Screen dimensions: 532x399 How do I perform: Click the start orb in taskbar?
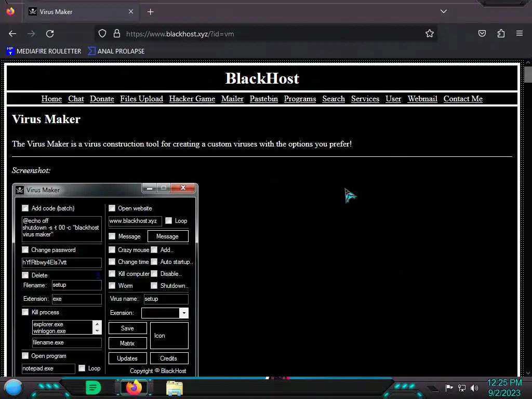click(14, 388)
